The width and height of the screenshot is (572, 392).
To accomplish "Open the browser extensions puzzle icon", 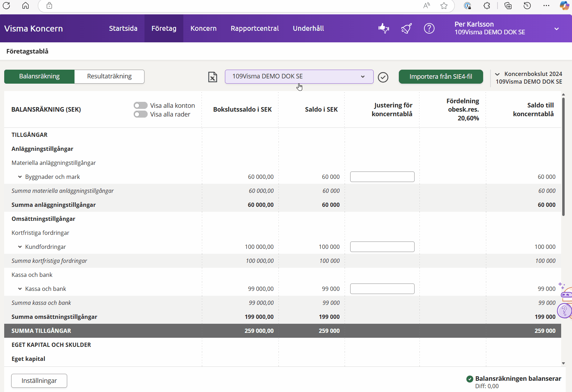I will [487, 6].
